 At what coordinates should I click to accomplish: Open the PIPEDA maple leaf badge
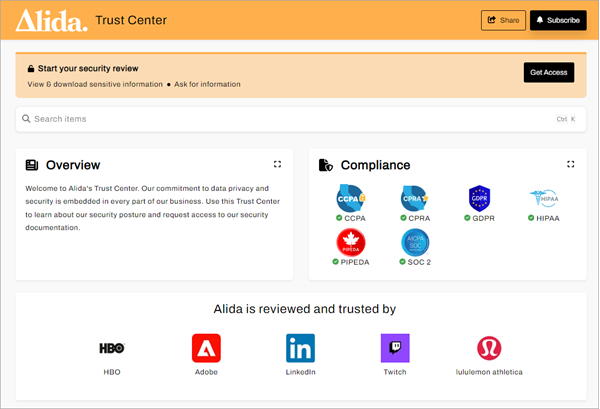(x=351, y=242)
